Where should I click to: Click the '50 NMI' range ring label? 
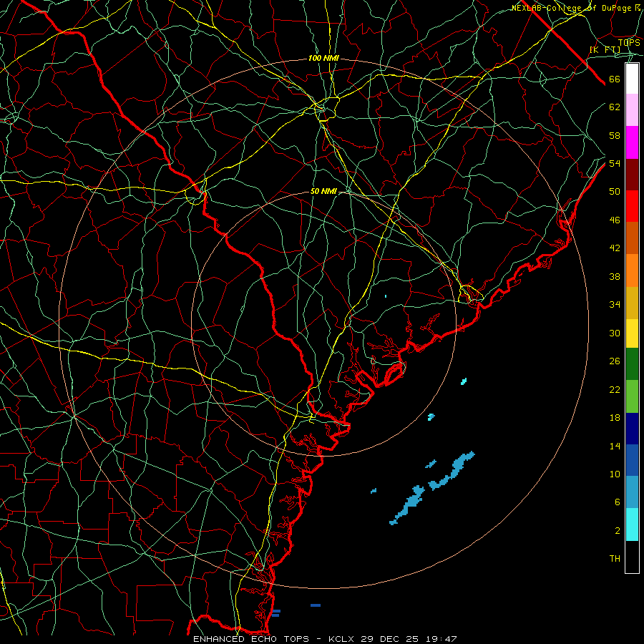click(323, 191)
